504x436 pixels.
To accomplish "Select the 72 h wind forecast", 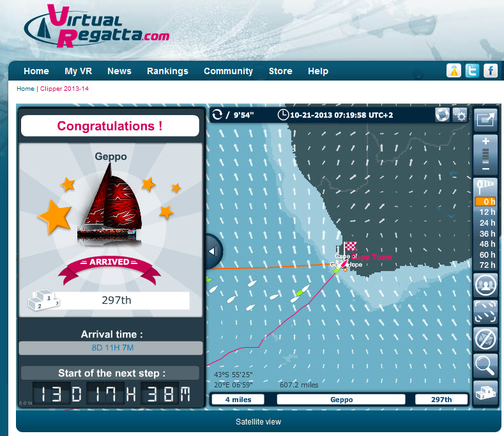I will pyautogui.click(x=487, y=265).
